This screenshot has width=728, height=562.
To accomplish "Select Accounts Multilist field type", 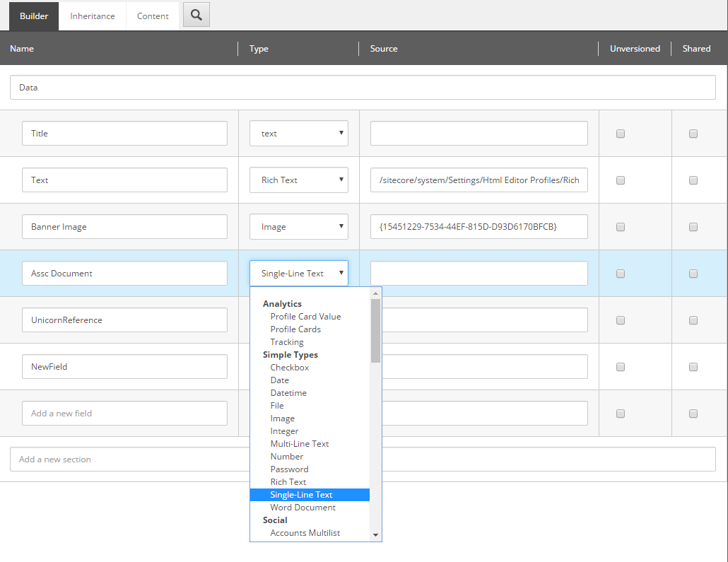I will click(x=305, y=533).
